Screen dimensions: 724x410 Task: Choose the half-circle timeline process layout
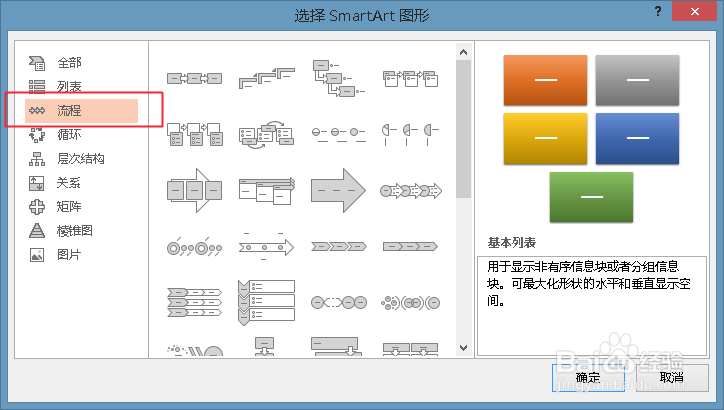click(x=410, y=134)
